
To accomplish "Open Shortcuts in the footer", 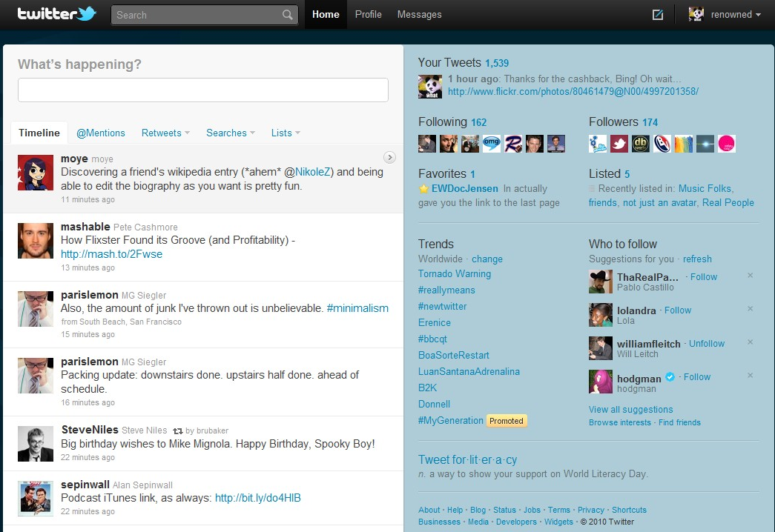I will [629, 510].
